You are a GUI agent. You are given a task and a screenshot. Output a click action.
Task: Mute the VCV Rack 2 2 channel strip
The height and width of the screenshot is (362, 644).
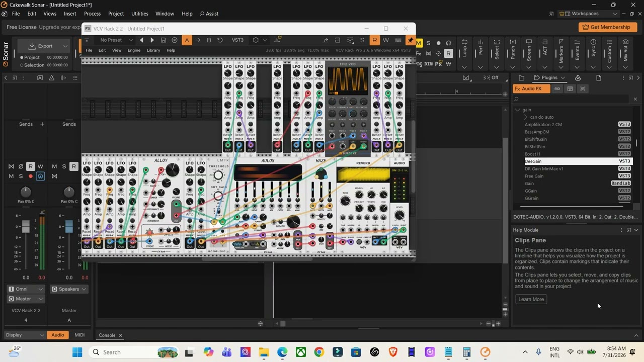point(11,176)
